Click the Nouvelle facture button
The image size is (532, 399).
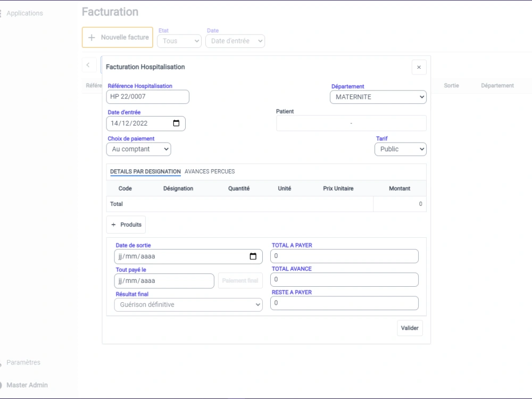pyautogui.click(x=118, y=37)
